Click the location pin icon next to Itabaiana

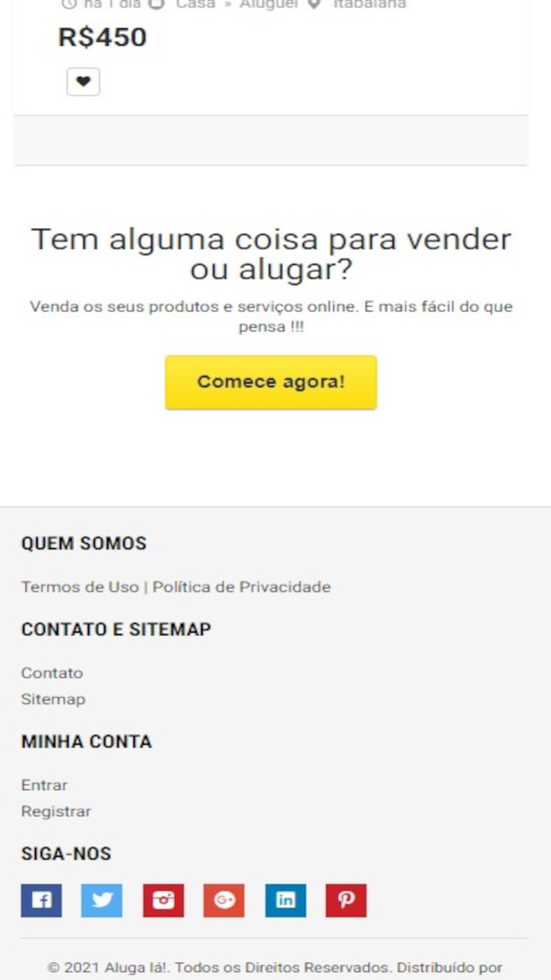(x=314, y=5)
